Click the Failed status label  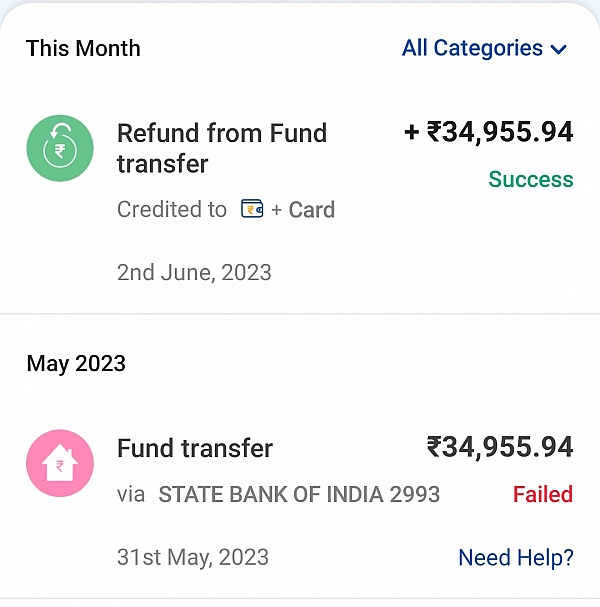[543, 494]
